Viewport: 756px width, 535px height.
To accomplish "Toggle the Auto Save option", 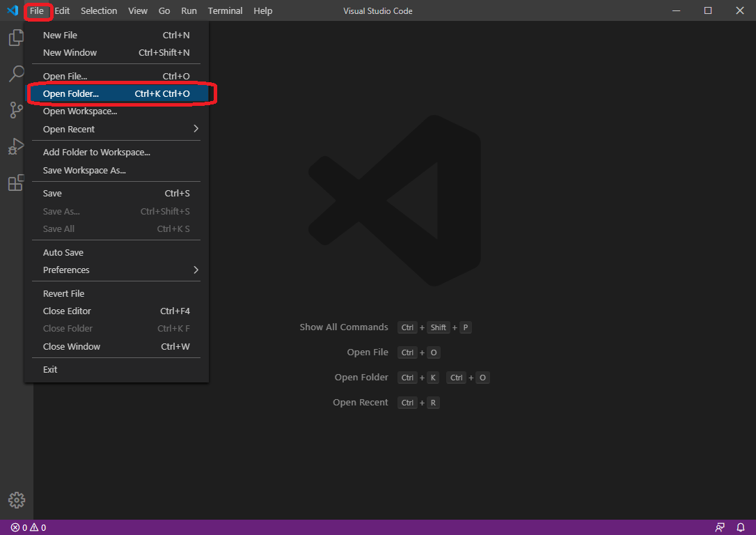I will coord(116,252).
